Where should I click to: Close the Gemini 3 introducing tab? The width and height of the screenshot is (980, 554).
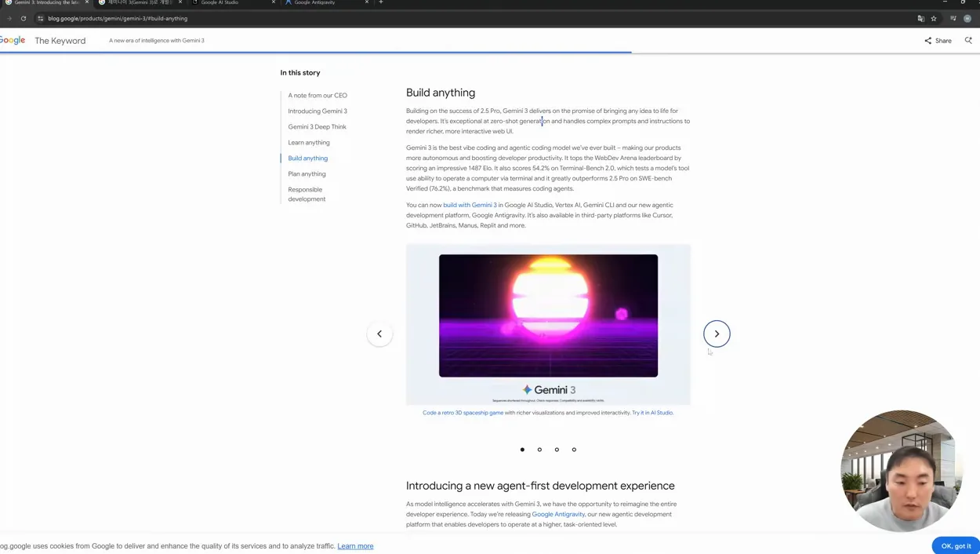click(86, 2)
